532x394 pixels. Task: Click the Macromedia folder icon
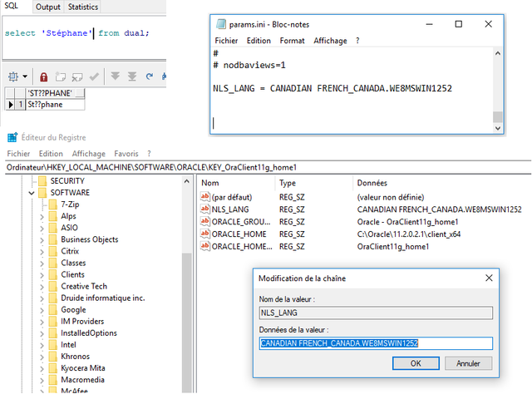coord(53,380)
